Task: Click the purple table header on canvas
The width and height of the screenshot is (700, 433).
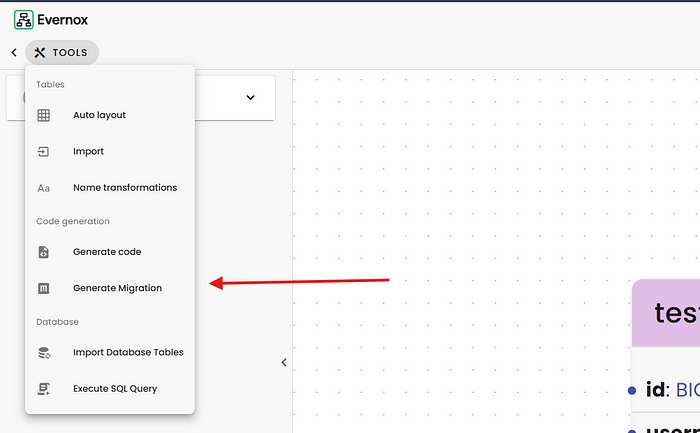Action: pyautogui.click(x=666, y=313)
